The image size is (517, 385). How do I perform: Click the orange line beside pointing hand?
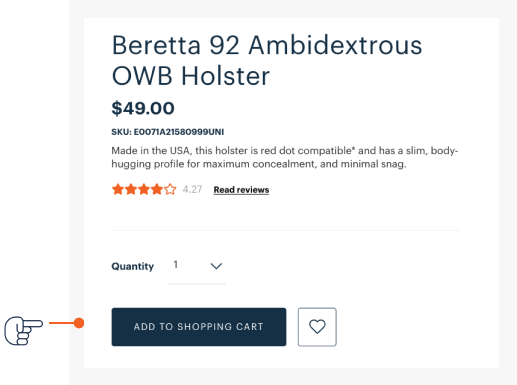pyautogui.click(x=62, y=323)
